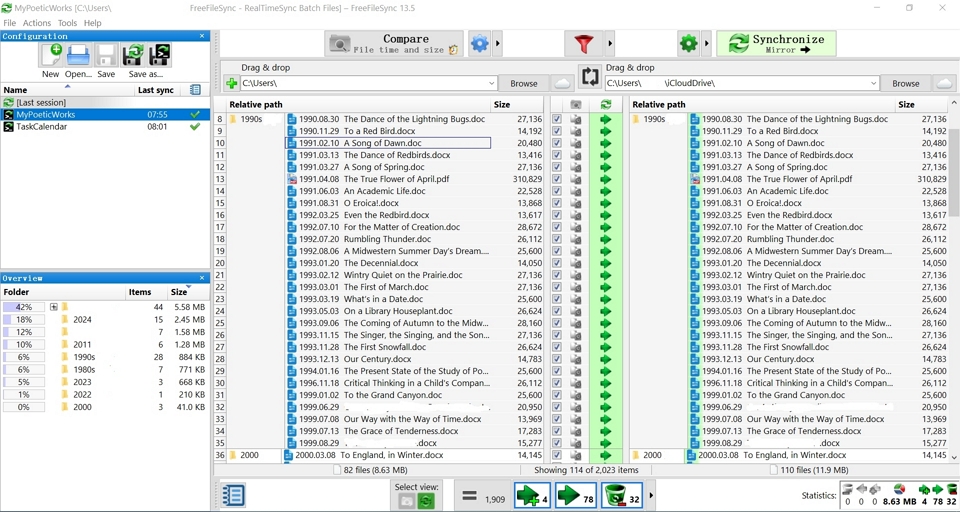Screen dimensions: 960x512
Task: Toggle update-right view button showing 78
Action: 576,495
